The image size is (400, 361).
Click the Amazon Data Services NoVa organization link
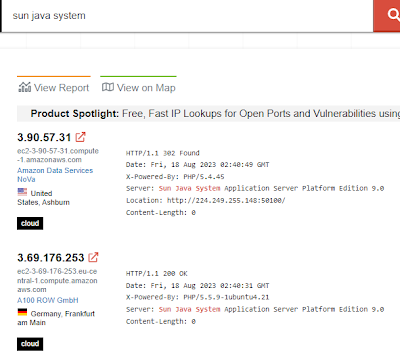(55, 175)
